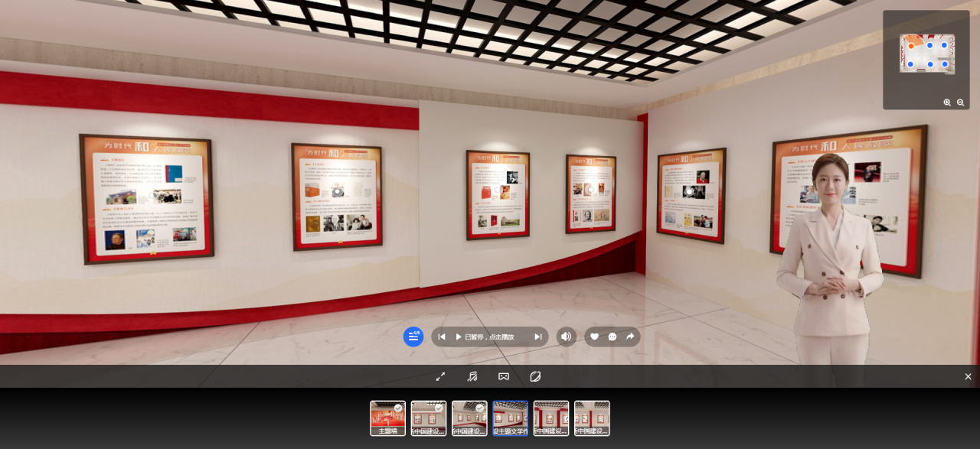Enter fullscreen with the expand arrows icon
The image size is (980, 449).
click(x=440, y=376)
